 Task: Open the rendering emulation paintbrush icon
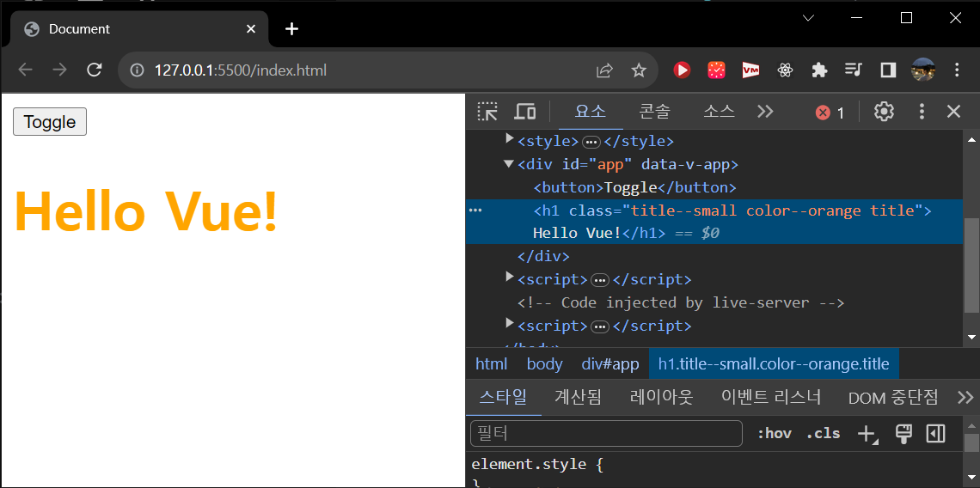coord(903,434)
